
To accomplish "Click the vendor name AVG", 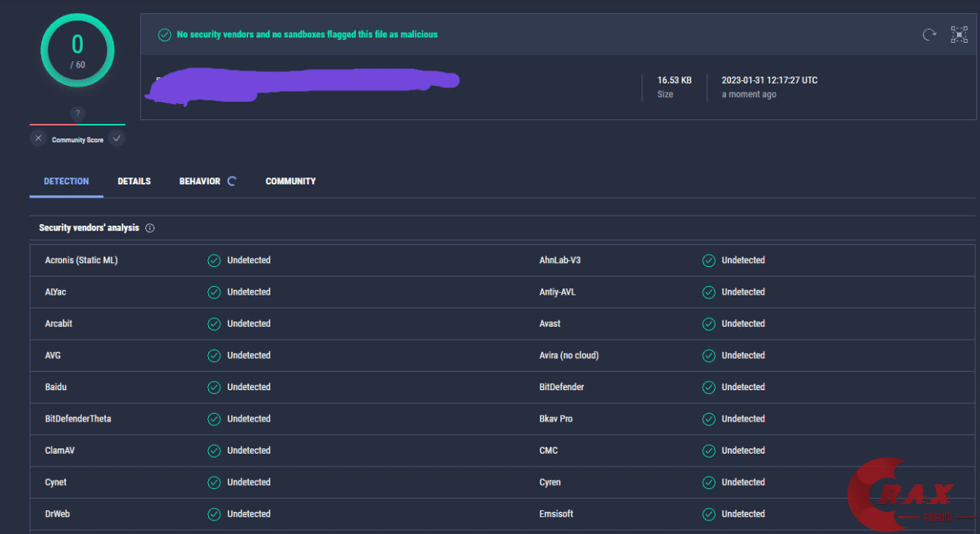I will (53, 356).
